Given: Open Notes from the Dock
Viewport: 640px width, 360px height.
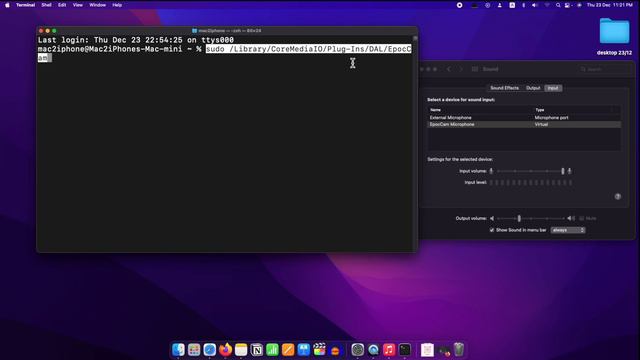Looking at the screenshot, I should coord(241,350).
